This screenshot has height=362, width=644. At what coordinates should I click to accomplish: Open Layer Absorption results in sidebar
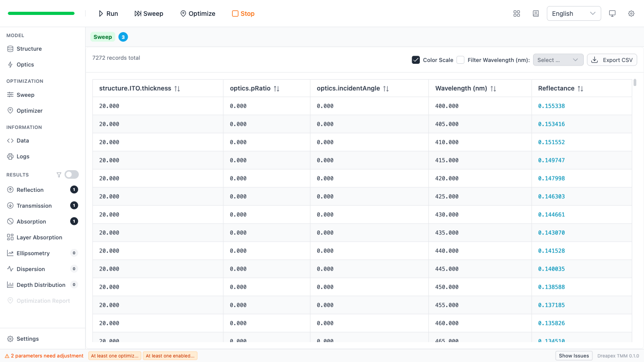(x=39, y=237)
